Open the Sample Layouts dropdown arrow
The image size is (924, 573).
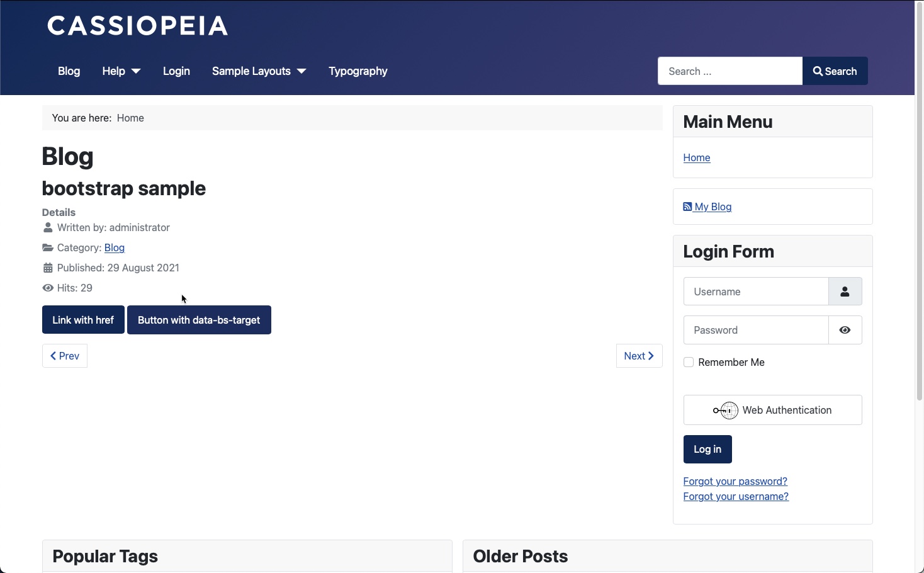point(301,71)
